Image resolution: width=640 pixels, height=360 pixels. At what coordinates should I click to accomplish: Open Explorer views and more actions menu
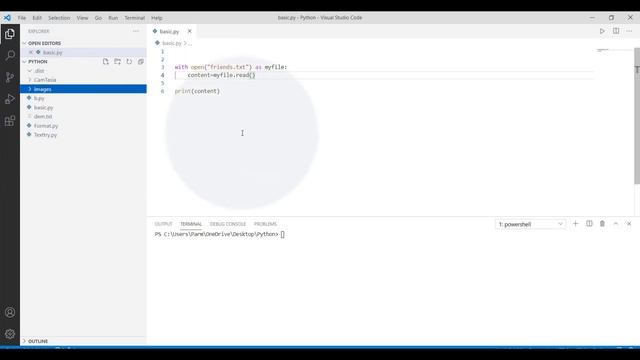tap(136, 31)
